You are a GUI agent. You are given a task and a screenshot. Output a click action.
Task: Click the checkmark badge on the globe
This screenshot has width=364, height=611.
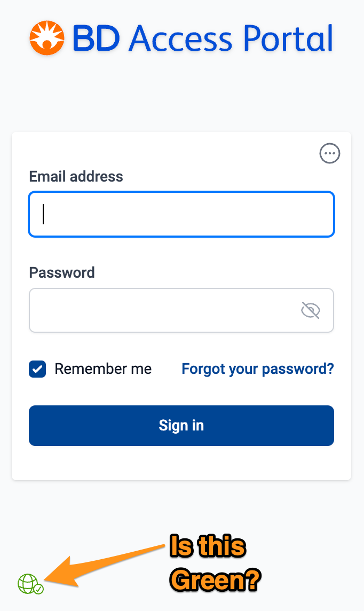[x=38, y=589]
